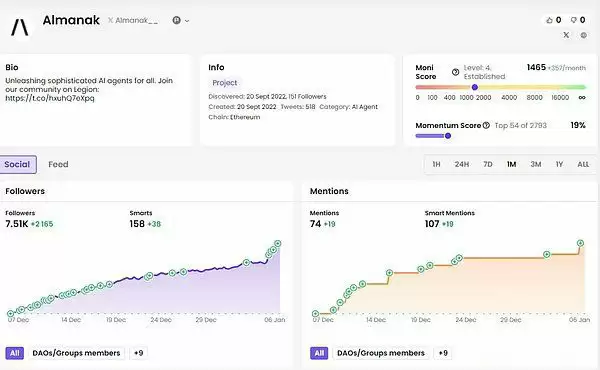Expand +9 filters under Mentions chart
Image resolution: width=600 pixels, height=370 pixels.
[x=443, y=353]
